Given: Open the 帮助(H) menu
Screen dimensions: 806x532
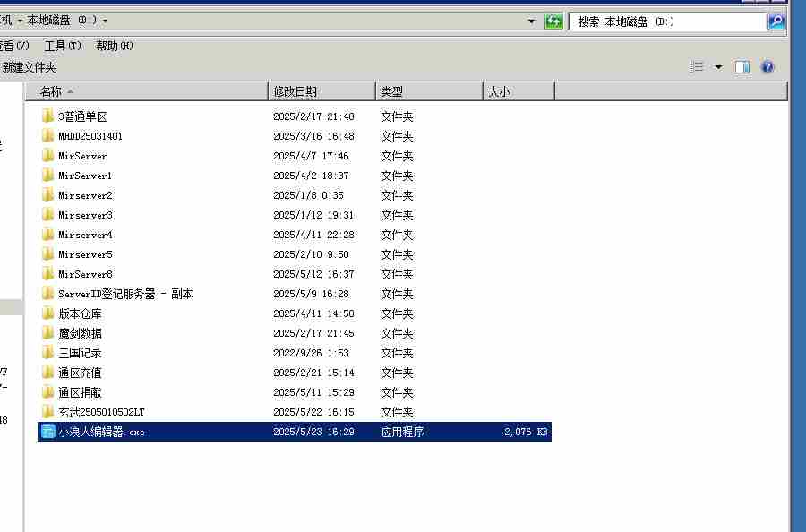Looking at the screenshot, I should (x=114, y=46).
